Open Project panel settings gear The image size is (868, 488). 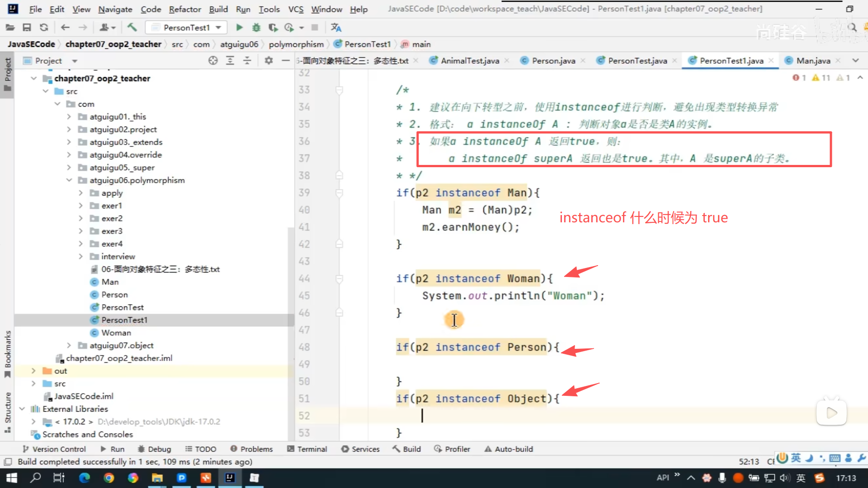tap(269, 61)
